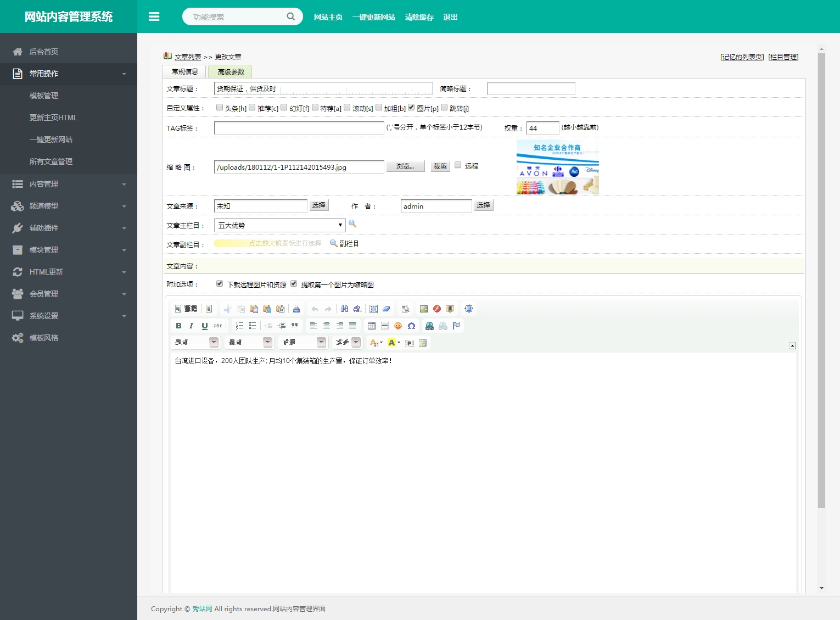Uncheck the 图片[p] attribute checkbox
Screen dimensions: 840x620
411,108
